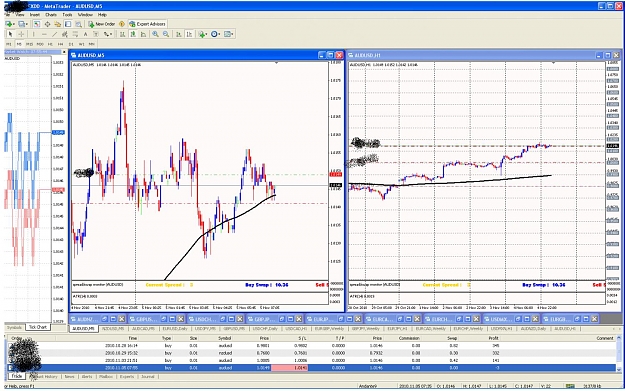Set the timeframe to M1
Viewport: 625px width, 391px height.
(x=9, y=44)
